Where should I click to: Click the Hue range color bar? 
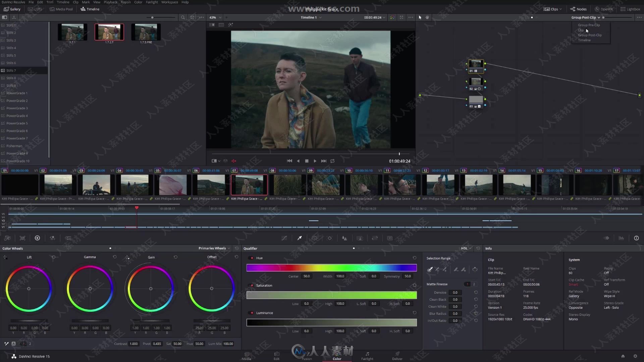tap(331, 267)
